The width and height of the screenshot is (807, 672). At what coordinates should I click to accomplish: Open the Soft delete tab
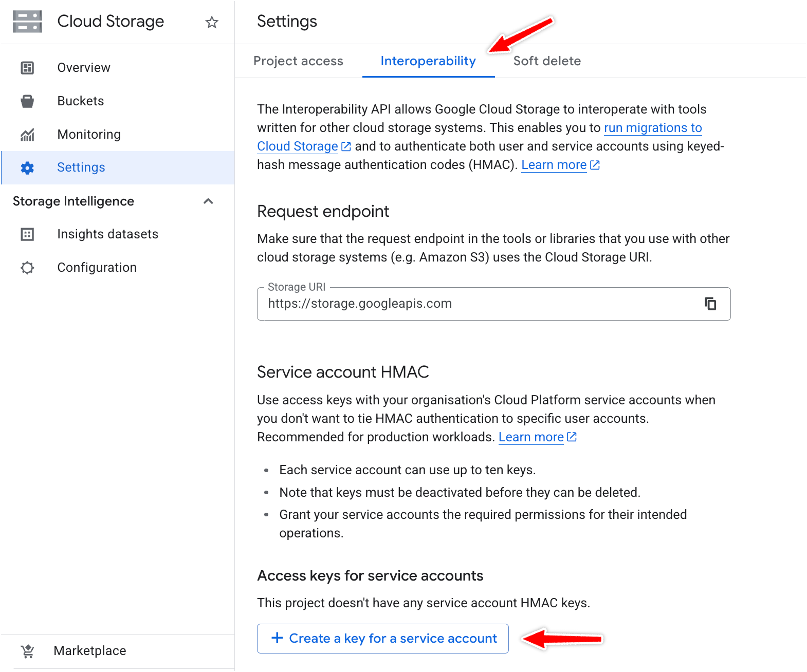click(547, 61)
